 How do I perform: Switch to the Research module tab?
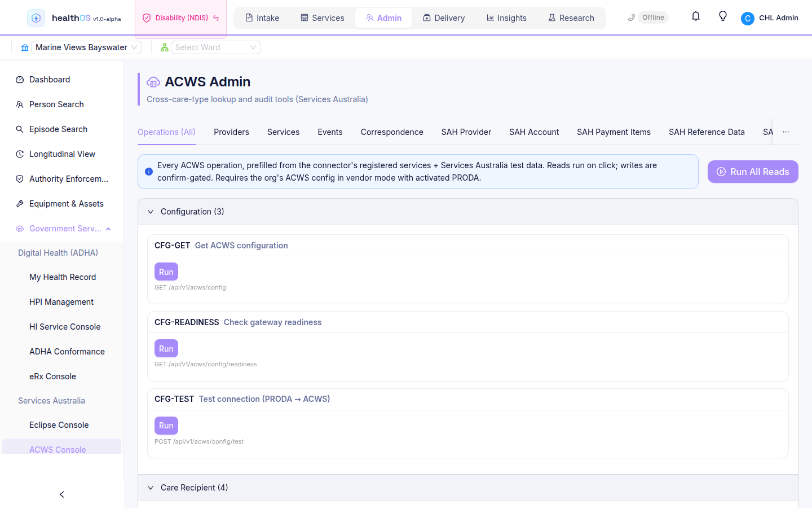click(x=571, y=18)
